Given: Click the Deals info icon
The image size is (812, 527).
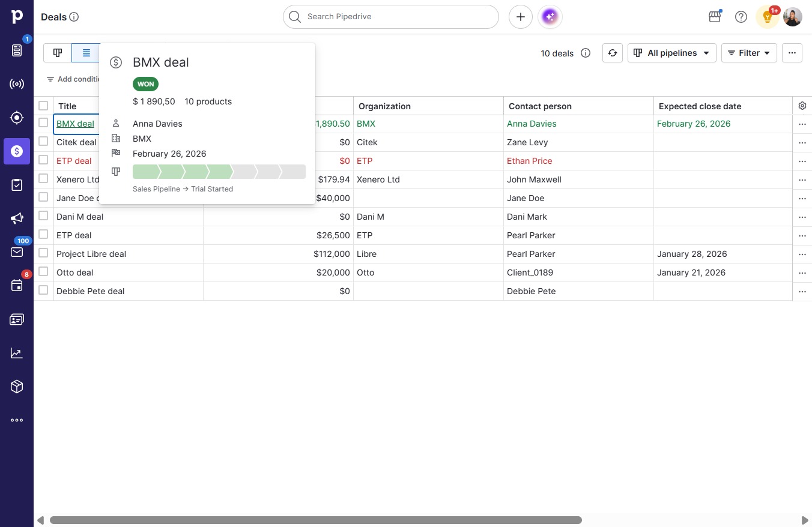Looking at the screenshot, I should 74,17.
